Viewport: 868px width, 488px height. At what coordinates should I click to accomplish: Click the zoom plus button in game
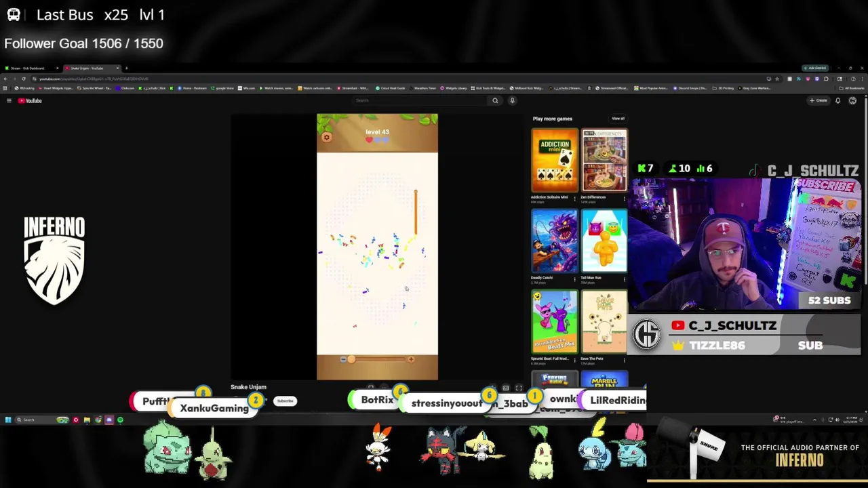[411, 360]
